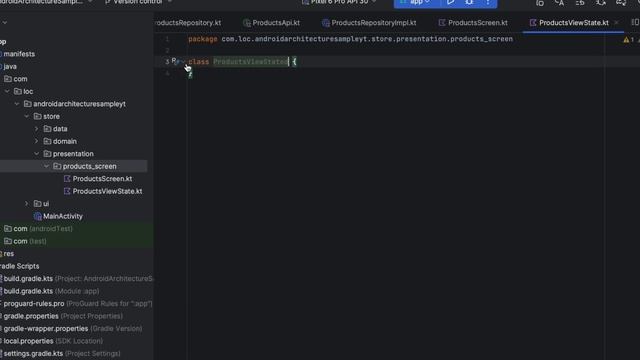The image size is (640, 360).
Task: Click the MainActivity class icon
Action: point(38,216)
